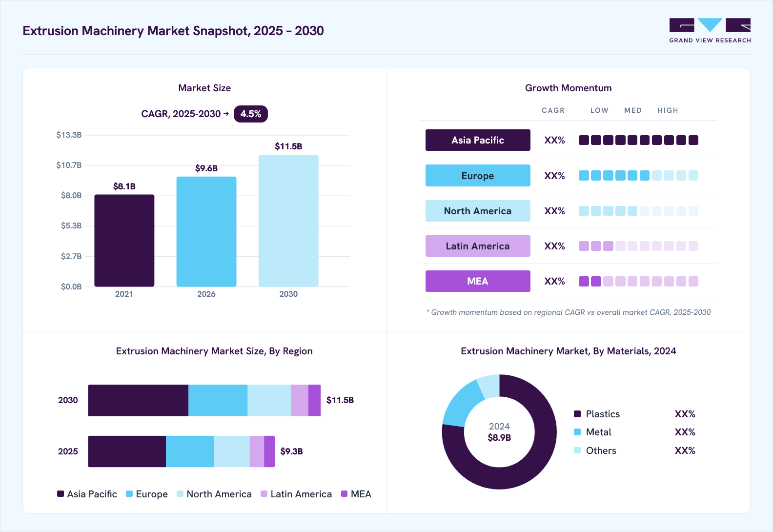Click the By Materials 2024 chart heading
Viewport: 773px width, 532px height.
(x=569, y=351)
